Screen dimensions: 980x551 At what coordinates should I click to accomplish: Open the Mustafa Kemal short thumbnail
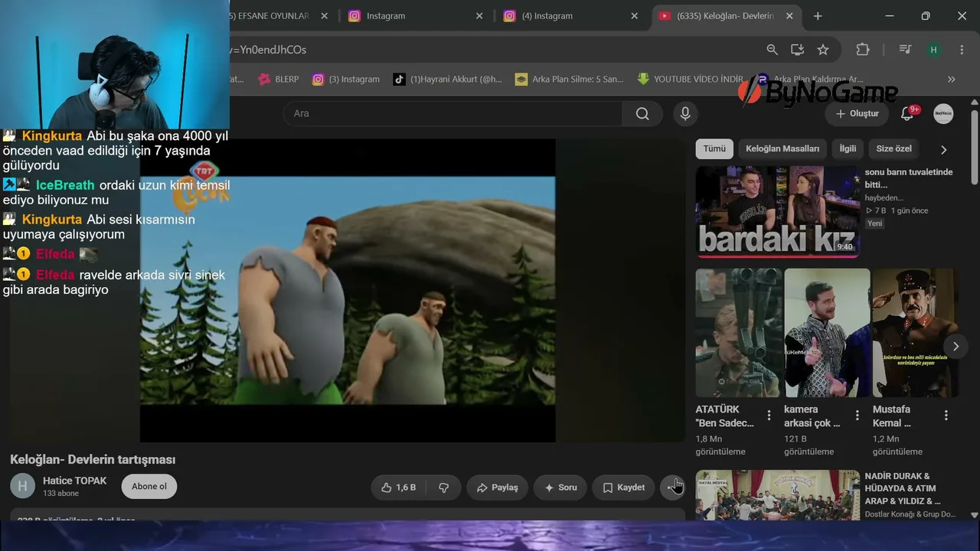coord(915,332)
